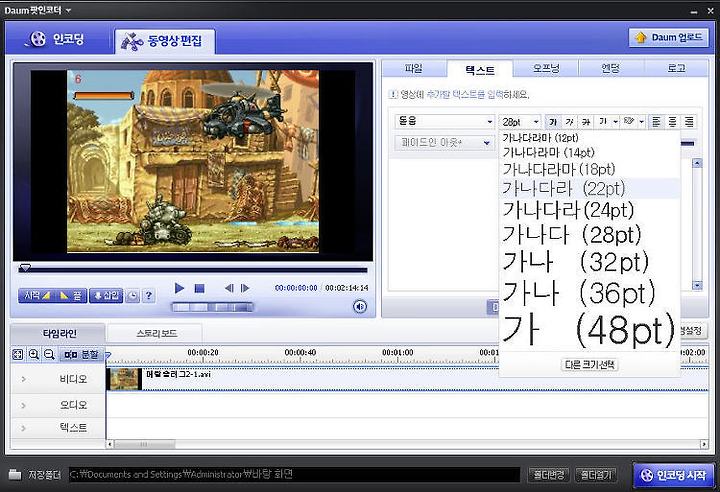This screenshot has width=720, height=492.
Task: Click the clock time icon
Action: click(132, 296)
